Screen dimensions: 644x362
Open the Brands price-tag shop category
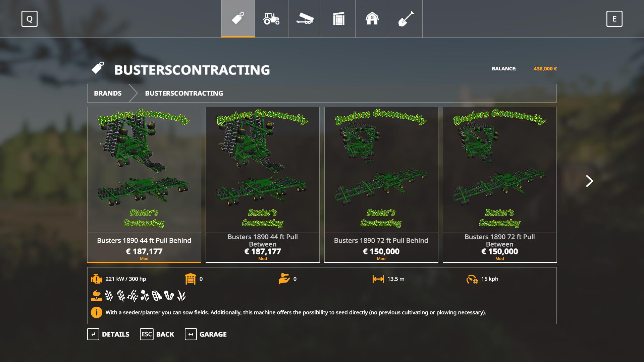(x=238, y=18)
